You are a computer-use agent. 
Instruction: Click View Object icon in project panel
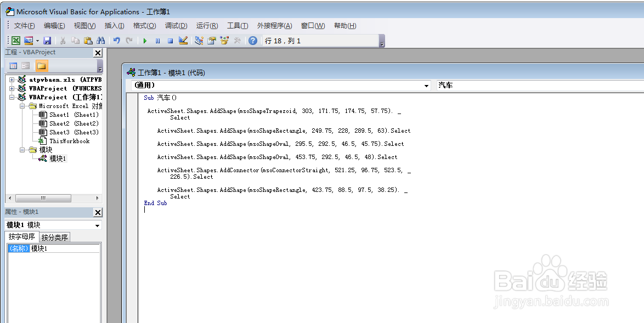pos(25,66)
